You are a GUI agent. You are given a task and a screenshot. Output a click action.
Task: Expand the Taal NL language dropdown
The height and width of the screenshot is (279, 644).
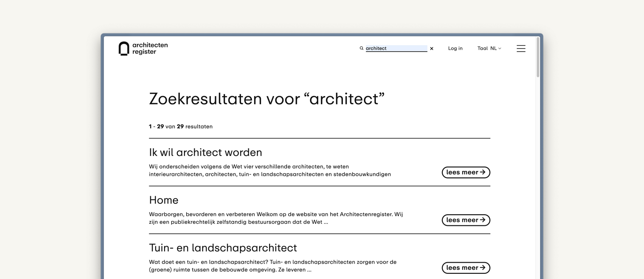point(489,48)
